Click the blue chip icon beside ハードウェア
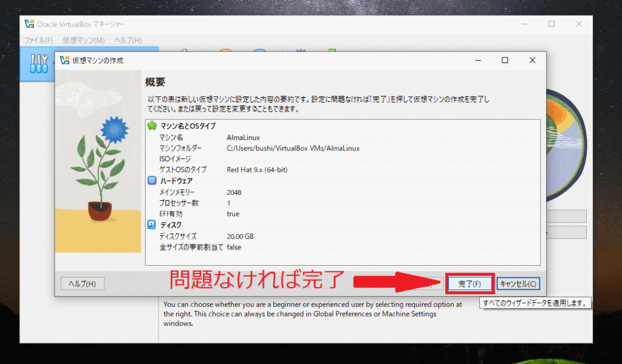The height and width of the screenshot is (364, 622). coord(152,181)
